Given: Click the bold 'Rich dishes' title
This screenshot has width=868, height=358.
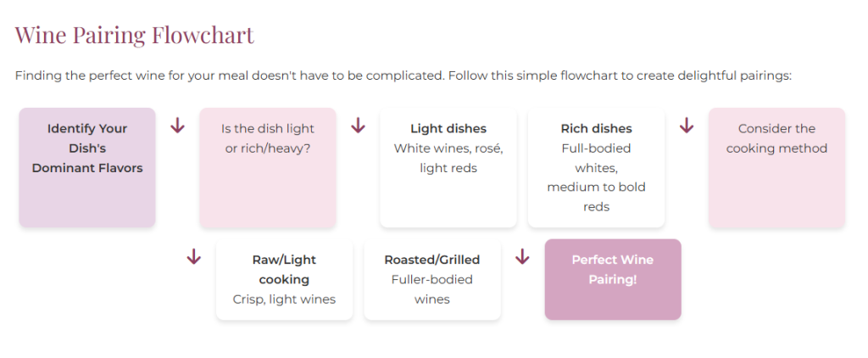Looking at the screenshot, I should [596, 129].
